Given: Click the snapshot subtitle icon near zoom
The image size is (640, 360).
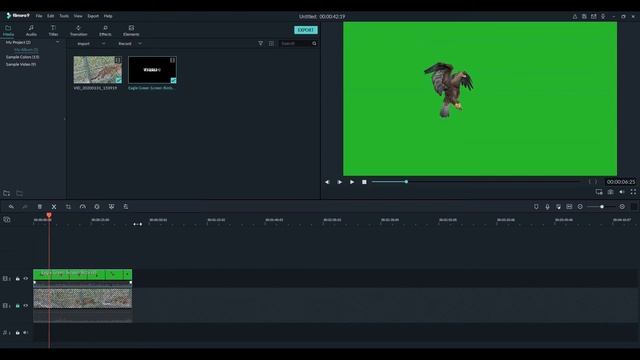Looking at the screenshot, I should point(569,207).
